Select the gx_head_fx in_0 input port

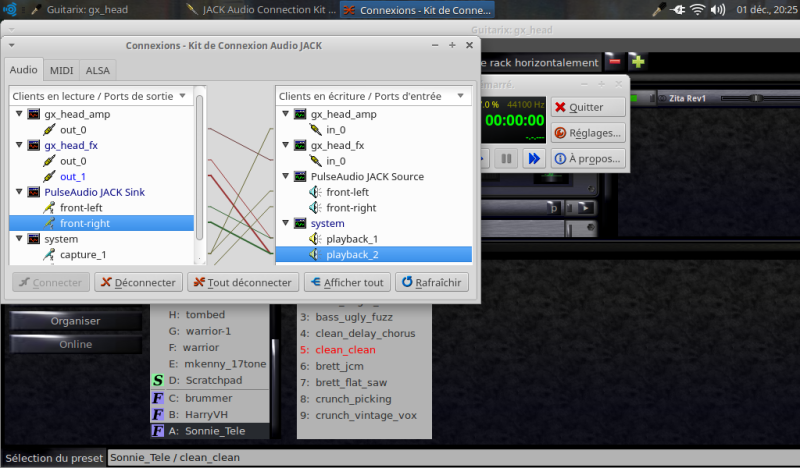[x=336, y=161]
